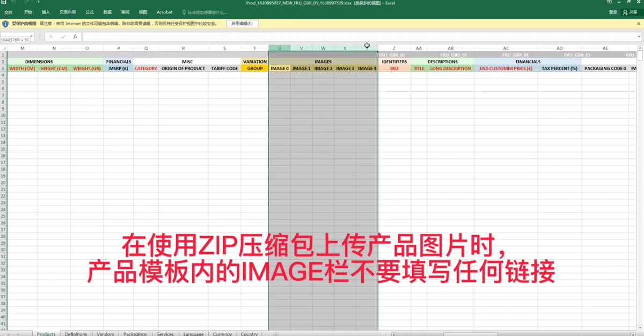
Task: Click the 启用编辑(E) button
Action: [x=243, y=24]
